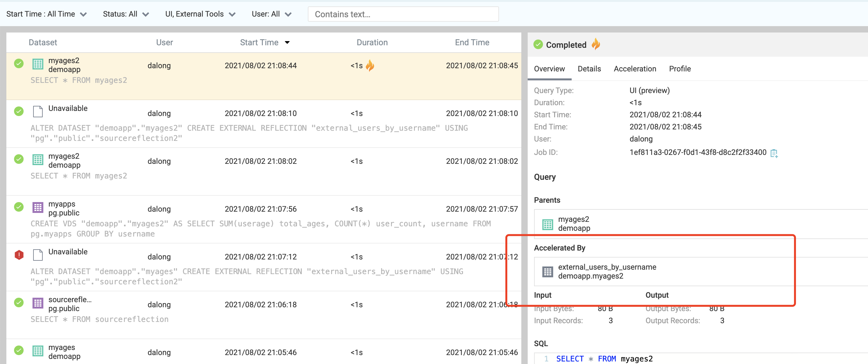The height and width of the screenshot is (364, 868).
Task: Switch to the Details tab
Action: (589, 69)
